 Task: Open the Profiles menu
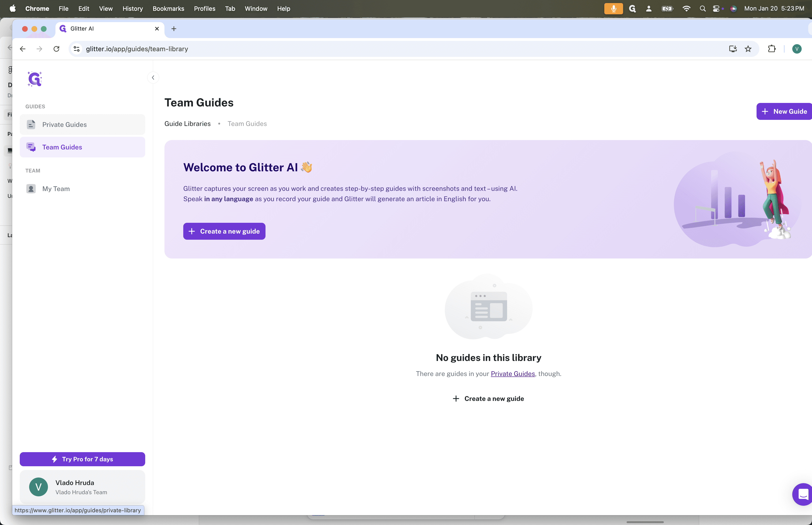204,8
